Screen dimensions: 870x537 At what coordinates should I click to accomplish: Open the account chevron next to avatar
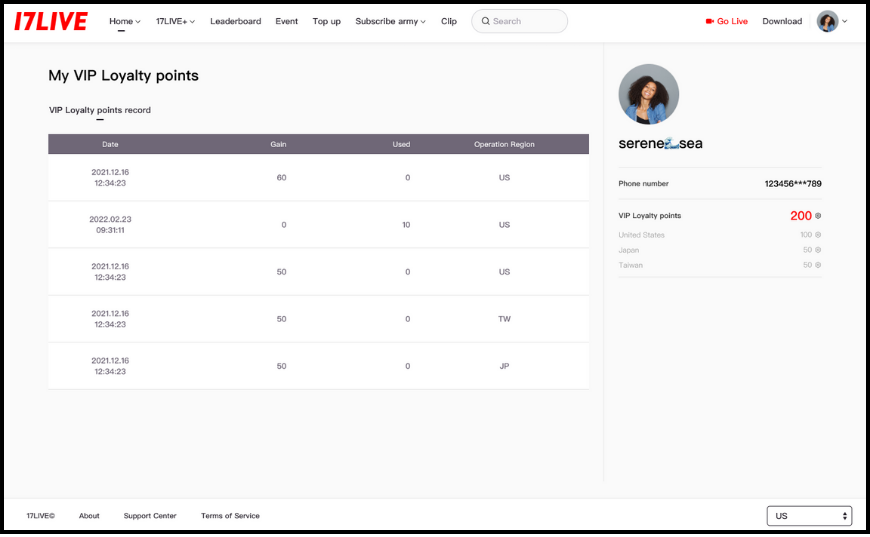point(844,21)
